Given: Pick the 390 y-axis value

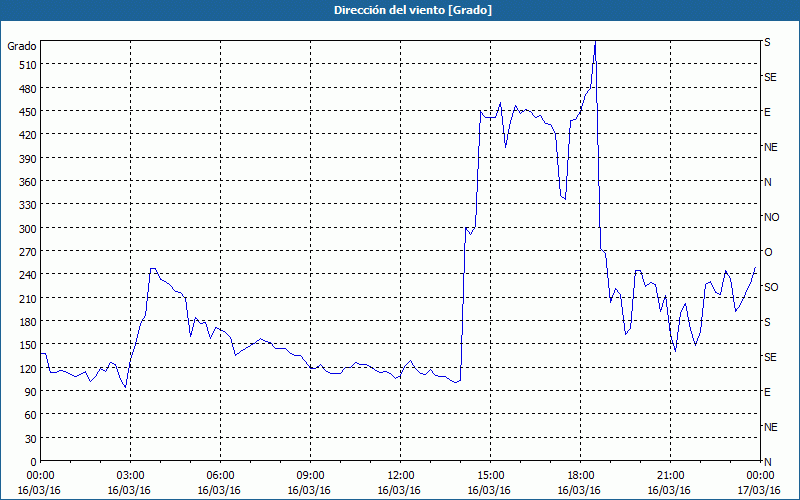Looking at the screenshot, I should point(28,159).
